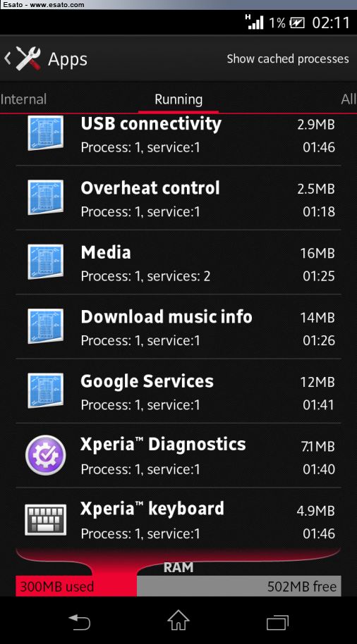Select the Running tab

pos(178,99)
